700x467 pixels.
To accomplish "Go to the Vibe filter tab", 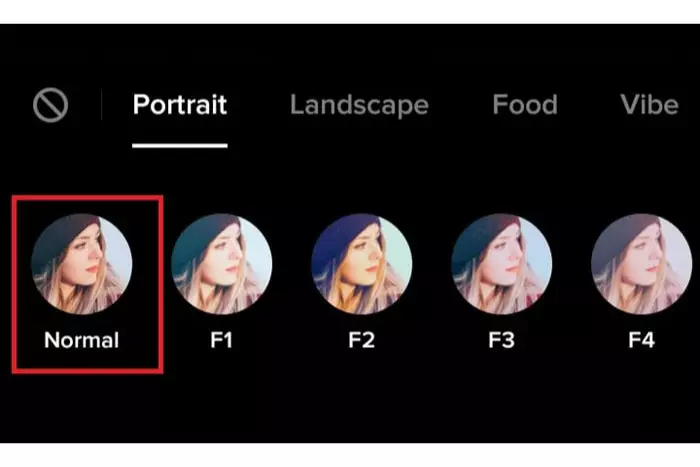I will 650,104.
